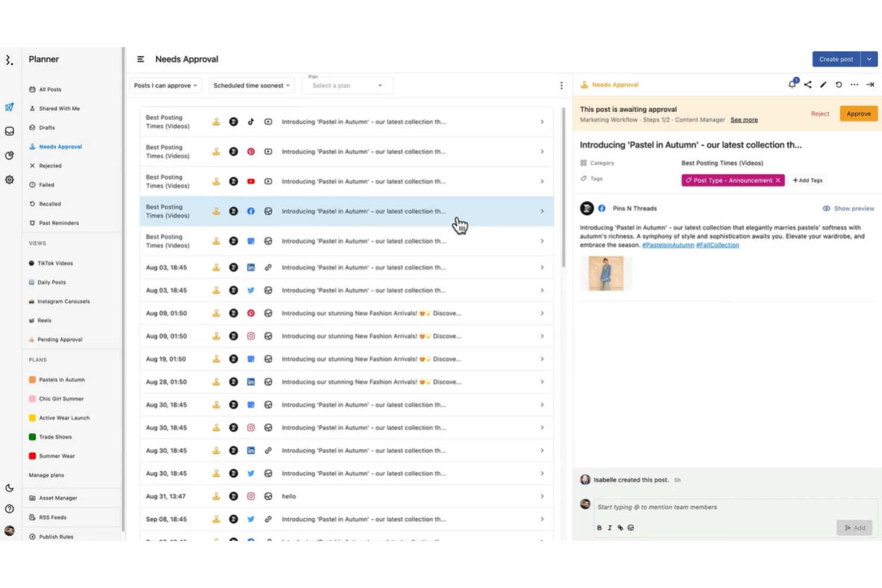Go to the Rejected section in the sidebar
This screenshot has height=588, width=882.
(50, 165)
